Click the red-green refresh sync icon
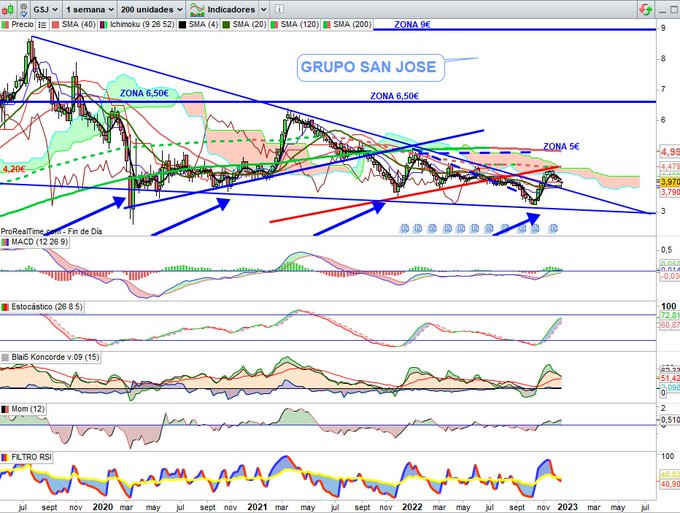Viewport: 680px width, 513px height. pyautogui.click(x=646, y=9)
